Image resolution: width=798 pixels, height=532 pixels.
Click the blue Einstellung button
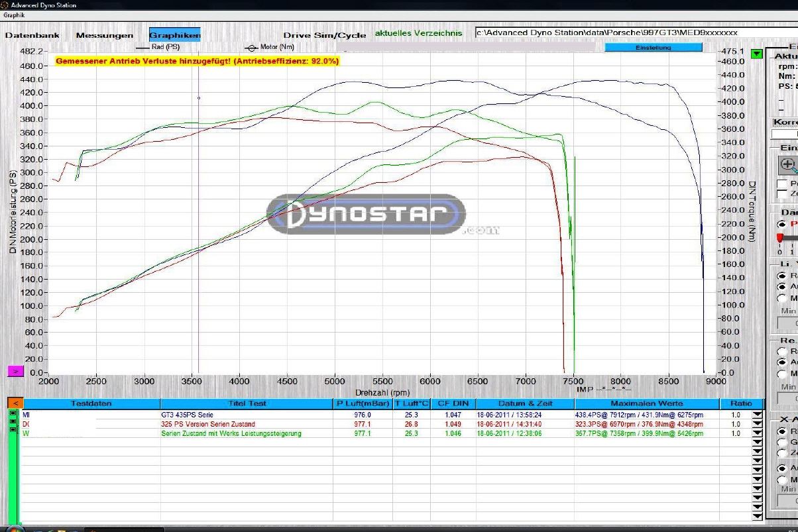click(x=654, y=48)
